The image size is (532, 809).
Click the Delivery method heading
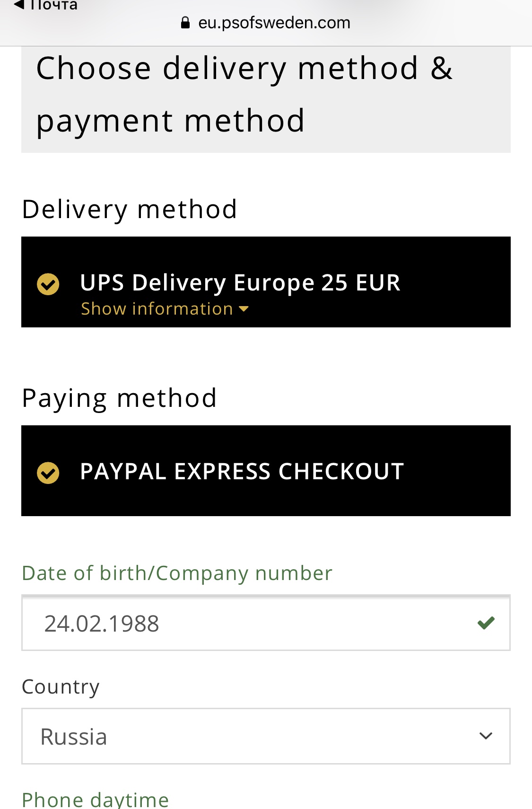[129, 209]
